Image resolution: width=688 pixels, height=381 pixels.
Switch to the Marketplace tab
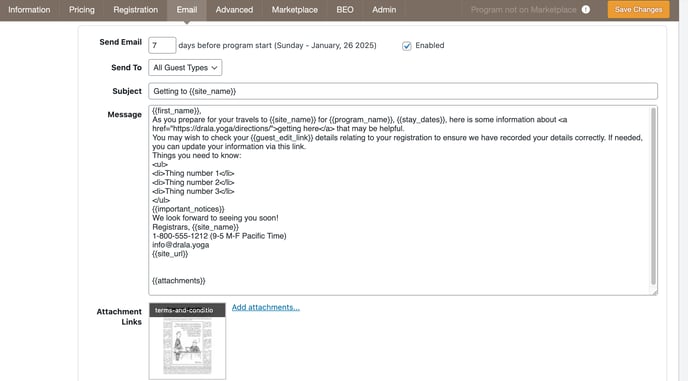tap(294, 10)
